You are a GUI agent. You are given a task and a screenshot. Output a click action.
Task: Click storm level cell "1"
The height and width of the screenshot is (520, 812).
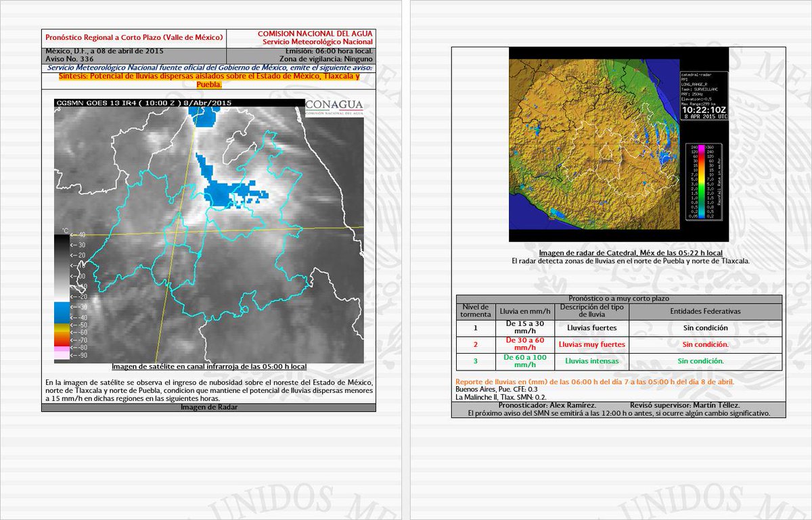[x=474, y=328]
